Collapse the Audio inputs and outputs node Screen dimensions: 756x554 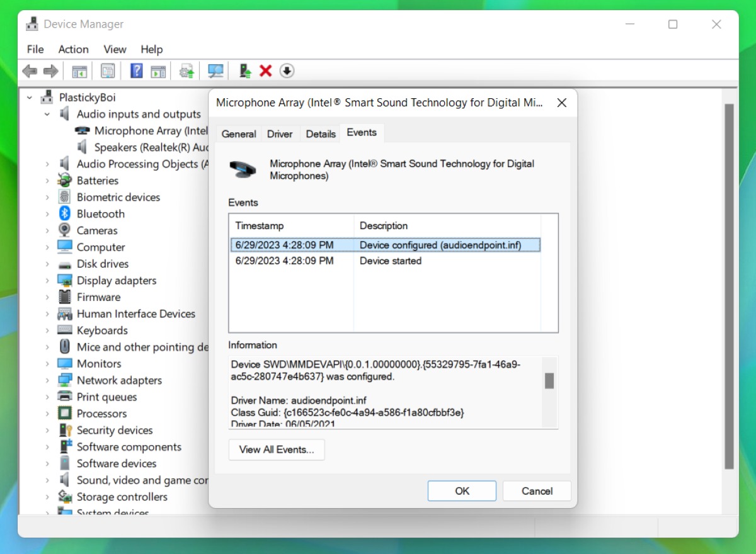point(47,115)
